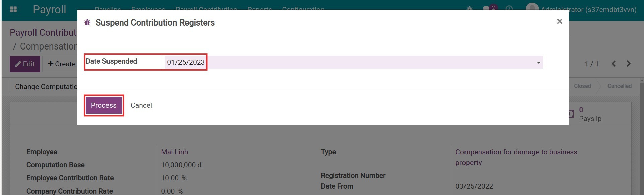This screenshot has width=644, height=195.
Task: Click the Computation Base value 10,000,000 ₫
Action: 181,165
